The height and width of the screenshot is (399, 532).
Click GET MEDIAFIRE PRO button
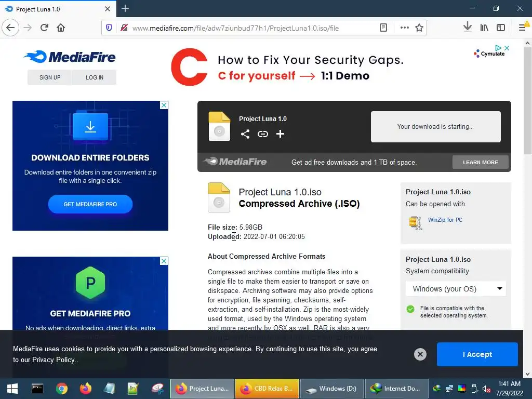pos(90,204)
